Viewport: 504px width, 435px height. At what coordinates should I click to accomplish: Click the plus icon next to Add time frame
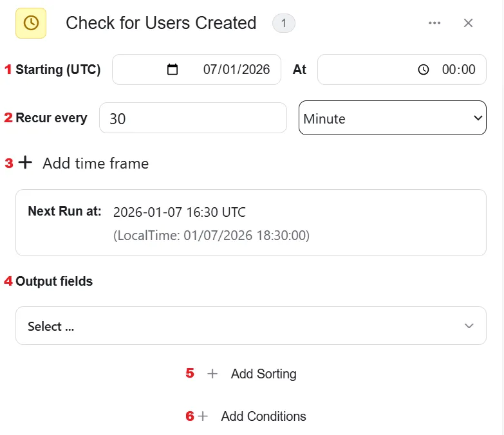25,163
